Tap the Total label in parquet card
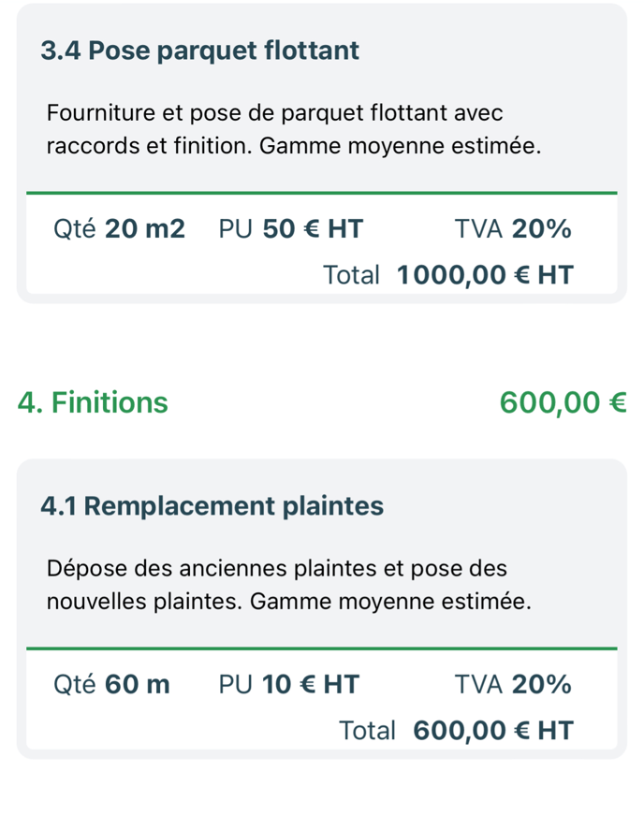Screen dimensions: 644x815 [351, 275]
